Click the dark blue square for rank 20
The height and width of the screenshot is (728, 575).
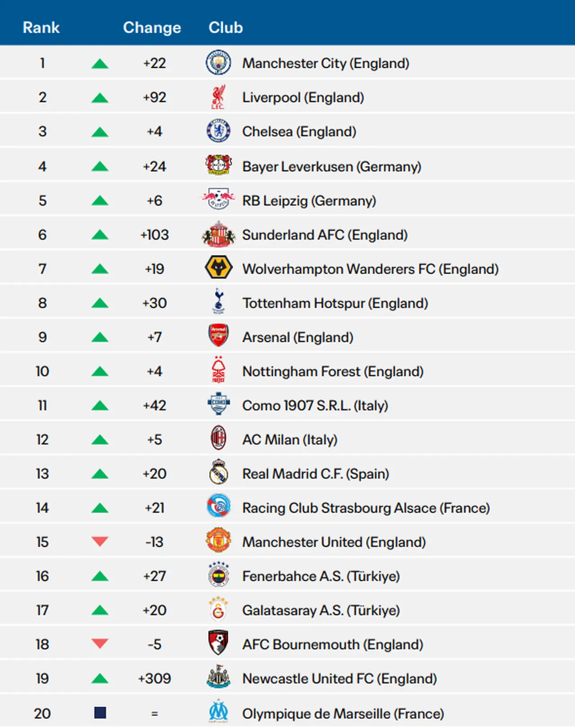(100, 713)
